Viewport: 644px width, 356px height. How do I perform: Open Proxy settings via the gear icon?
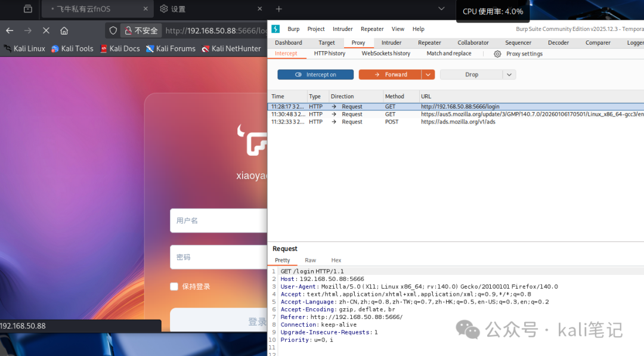[497, 54]
